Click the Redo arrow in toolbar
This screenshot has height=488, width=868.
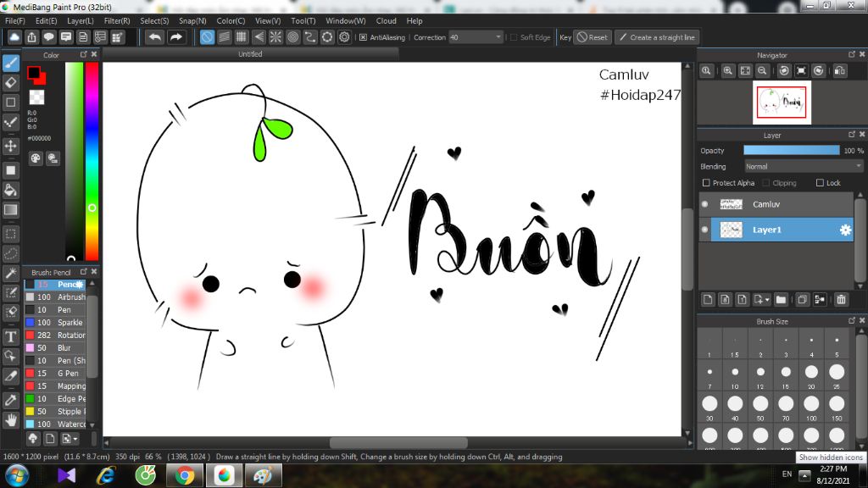click(176, 37)
